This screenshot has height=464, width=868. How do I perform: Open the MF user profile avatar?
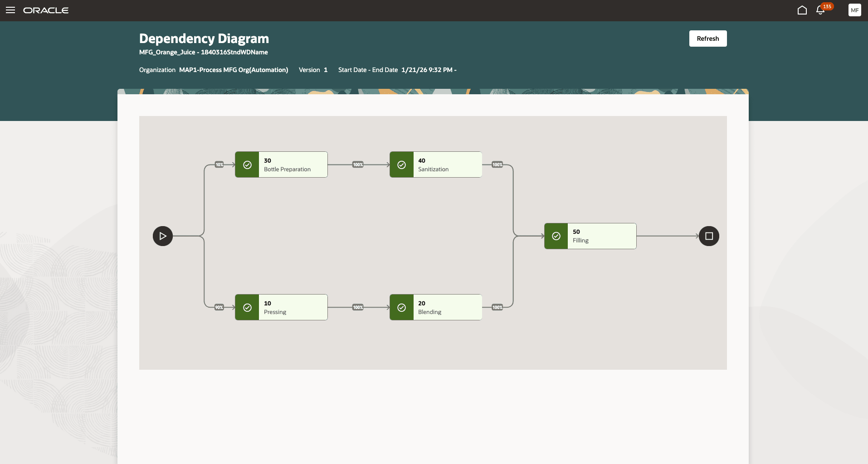pyautogui.click(x=854, y=10)
